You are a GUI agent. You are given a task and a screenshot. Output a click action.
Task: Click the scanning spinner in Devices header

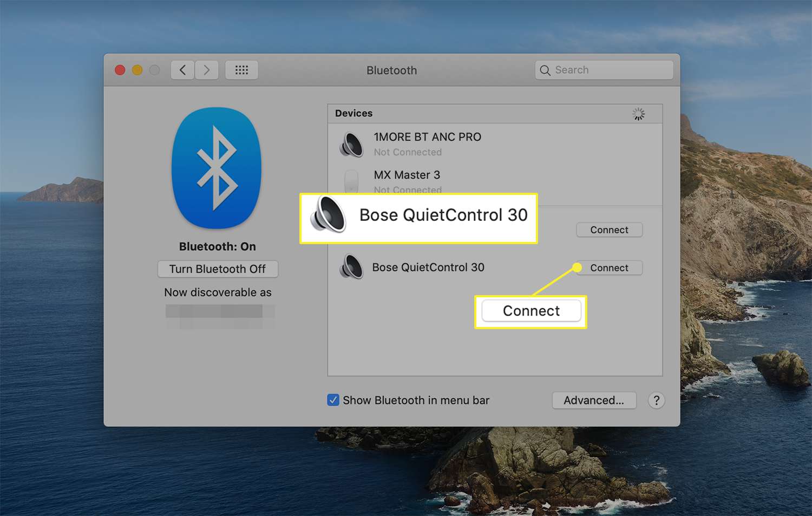[x=639, y=114]
